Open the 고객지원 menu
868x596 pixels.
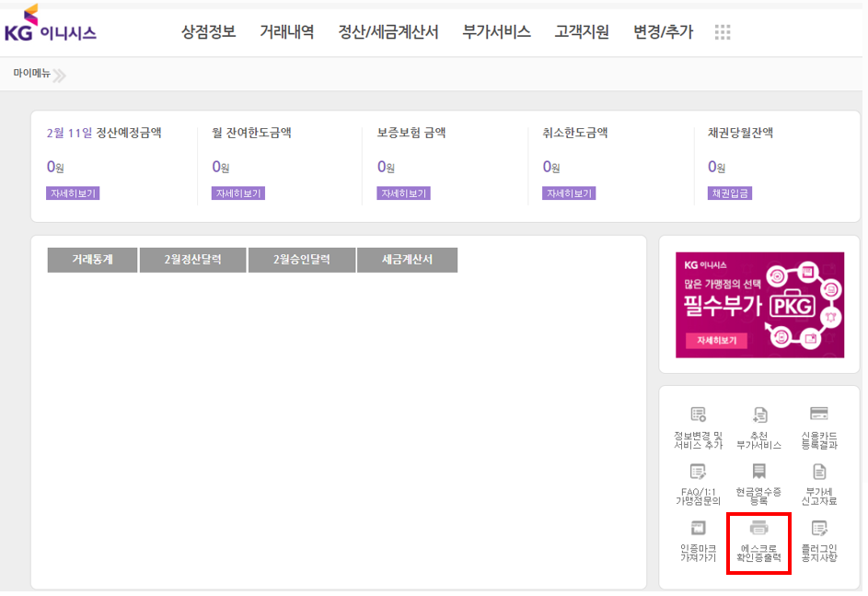click(x=582, y=32)
